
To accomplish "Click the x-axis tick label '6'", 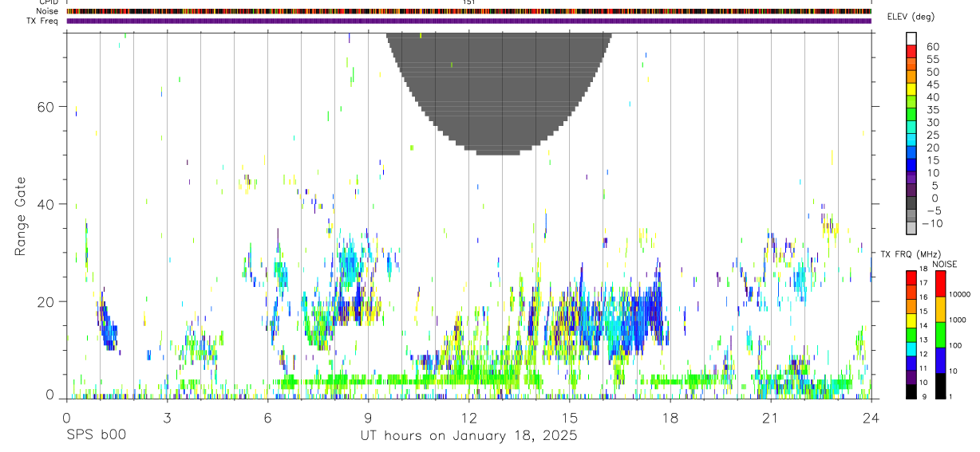I will (x=267, y=418).
